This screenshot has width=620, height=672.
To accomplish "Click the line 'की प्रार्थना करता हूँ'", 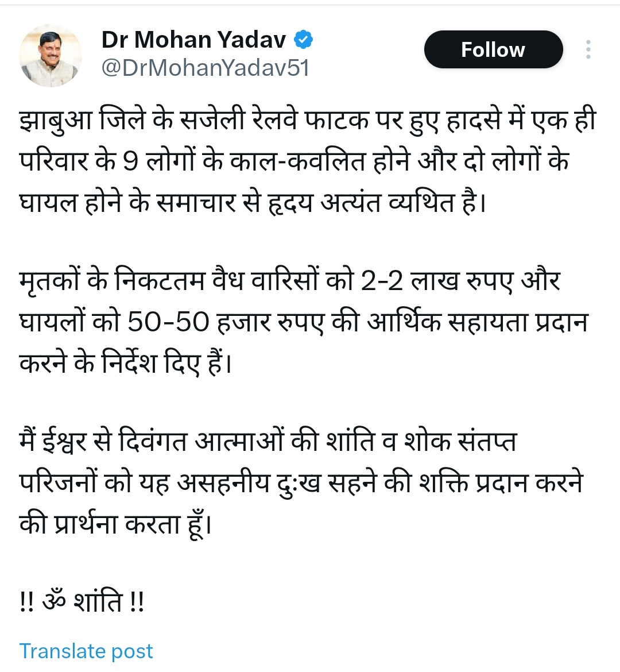I will point(116,523).
